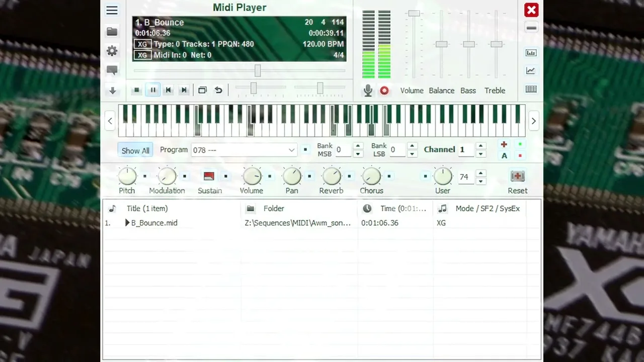644x362 pixels.
Task: Click the microphone icon
Action: pyautogui.click(x=368, y=90)
